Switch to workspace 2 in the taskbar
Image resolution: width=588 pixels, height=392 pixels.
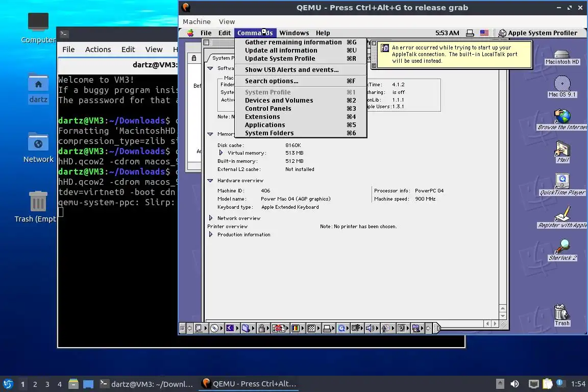click(x=35, y=384)
